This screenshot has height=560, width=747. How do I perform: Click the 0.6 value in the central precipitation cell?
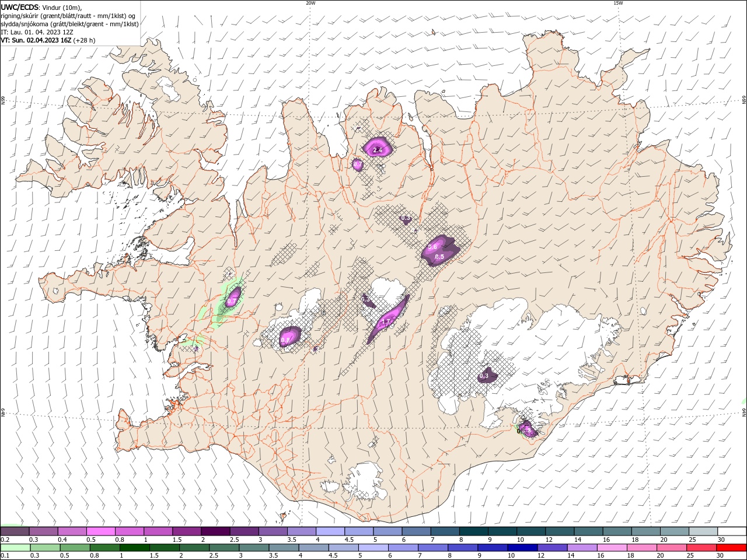[432, 247]
